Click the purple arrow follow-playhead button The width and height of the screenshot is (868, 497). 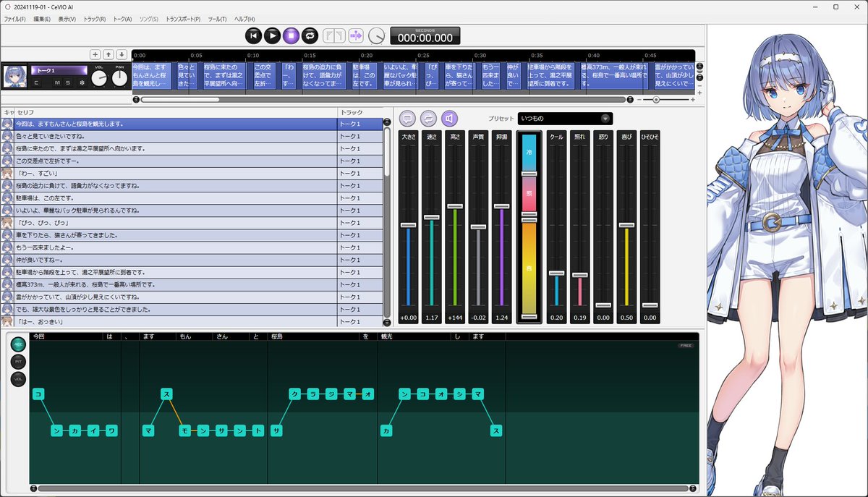(356, 35)
